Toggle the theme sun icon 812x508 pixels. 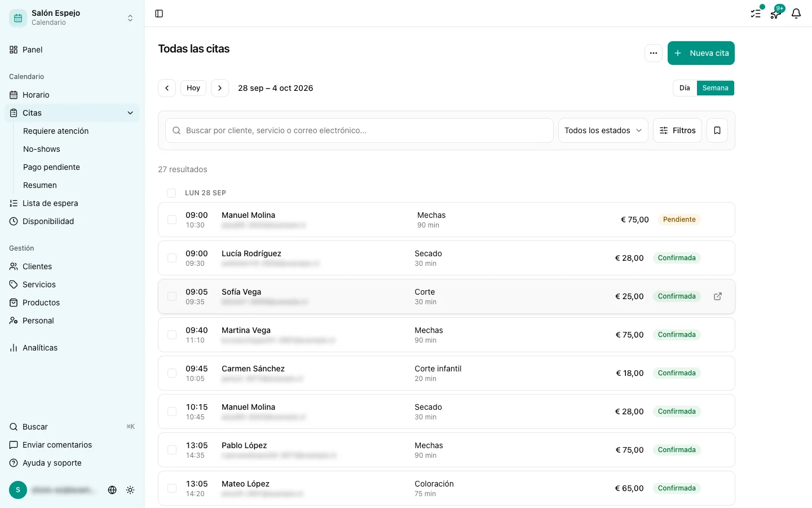130,490
